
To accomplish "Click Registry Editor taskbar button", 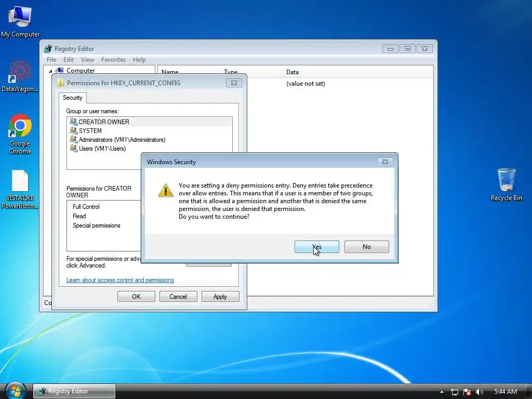I will click(74, 391).
